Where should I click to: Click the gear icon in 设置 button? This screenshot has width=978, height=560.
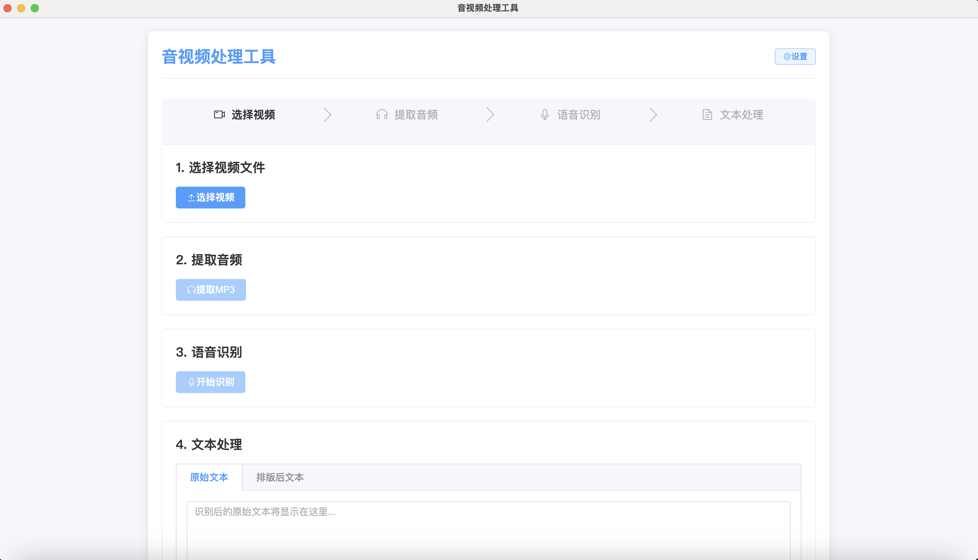coord(787,57)
